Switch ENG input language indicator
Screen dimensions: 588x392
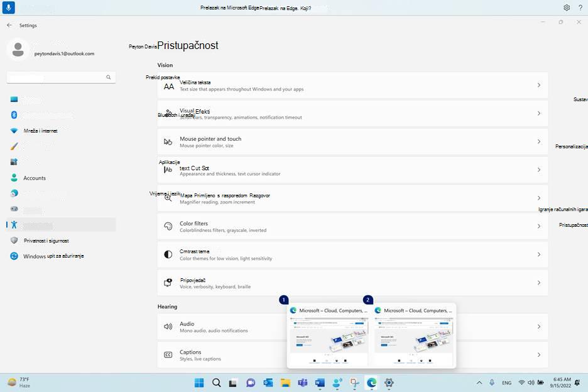pos(506,383)
